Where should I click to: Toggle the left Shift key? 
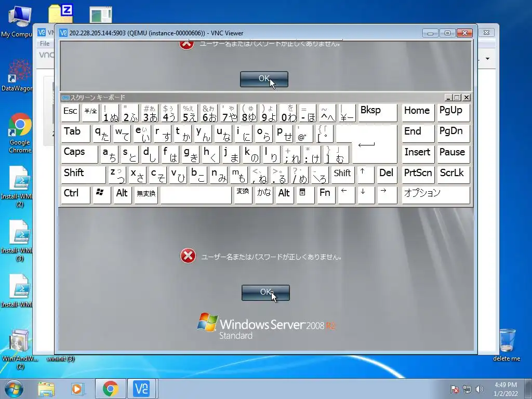(84, 175)
